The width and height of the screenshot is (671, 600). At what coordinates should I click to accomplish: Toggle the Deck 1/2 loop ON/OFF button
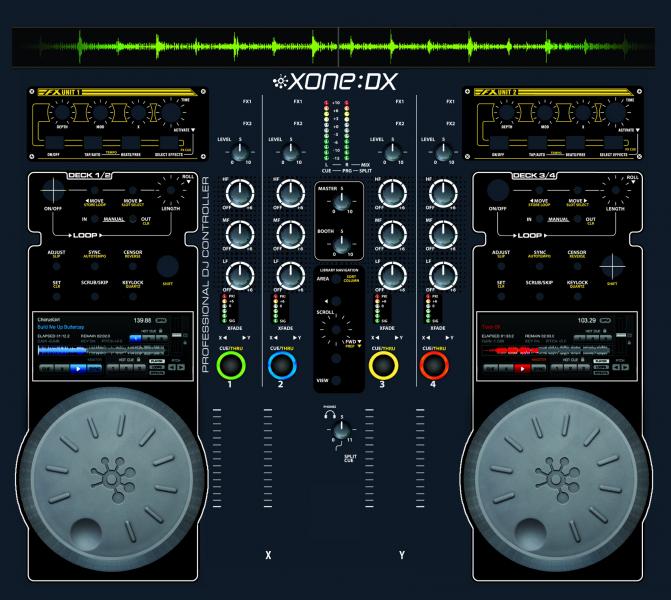click(x=53, y=190)
